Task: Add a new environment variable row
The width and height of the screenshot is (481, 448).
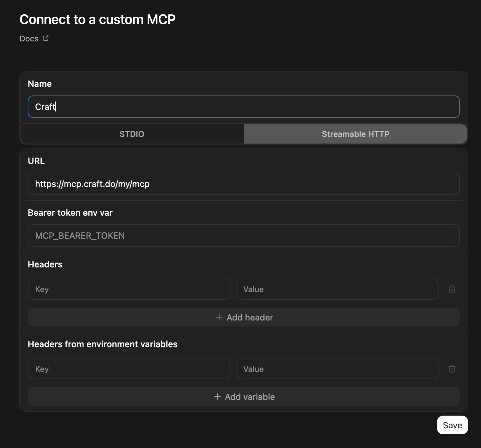Action: (244, 397)
